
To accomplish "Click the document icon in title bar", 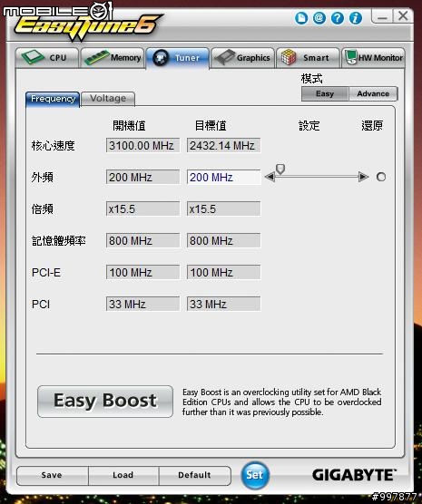I will 301,18.
